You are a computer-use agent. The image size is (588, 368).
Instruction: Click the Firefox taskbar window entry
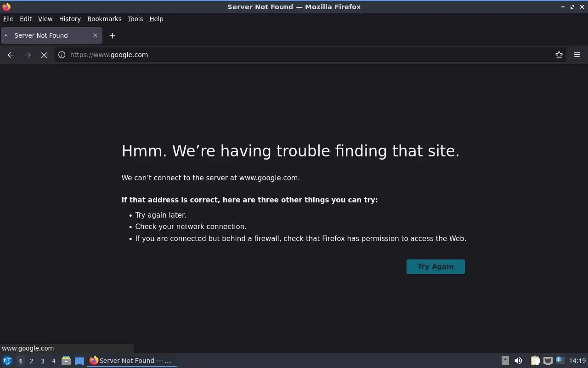point(132,361)
